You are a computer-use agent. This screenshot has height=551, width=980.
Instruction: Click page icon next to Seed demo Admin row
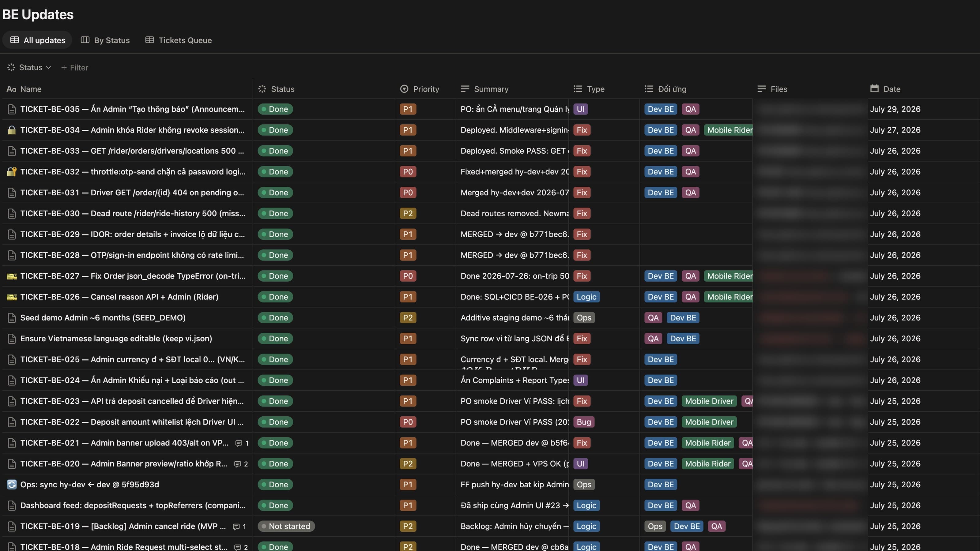[x=12, y=318]
